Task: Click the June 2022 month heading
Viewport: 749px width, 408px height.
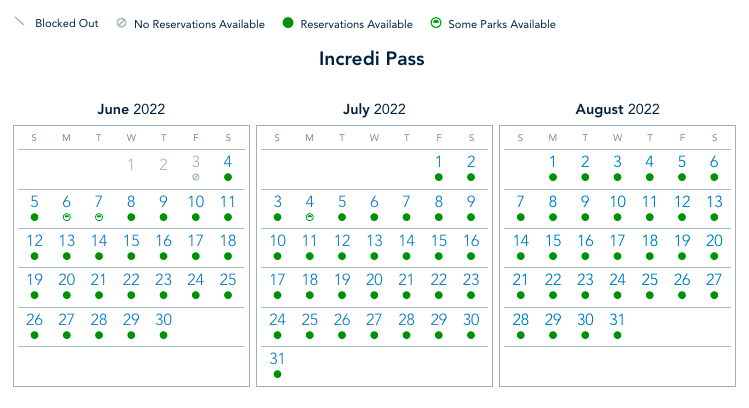Action: tap(131, 109)
